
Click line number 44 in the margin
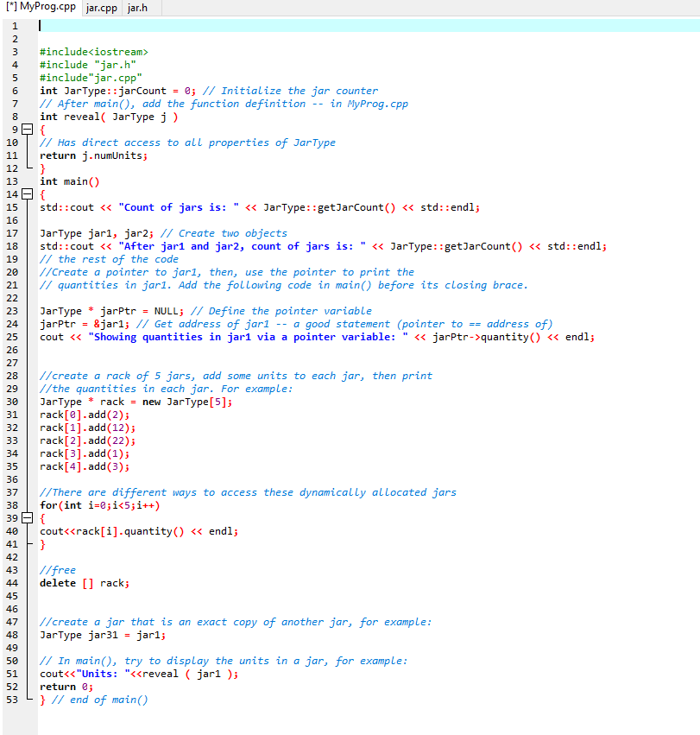click(x=15, y=582)
